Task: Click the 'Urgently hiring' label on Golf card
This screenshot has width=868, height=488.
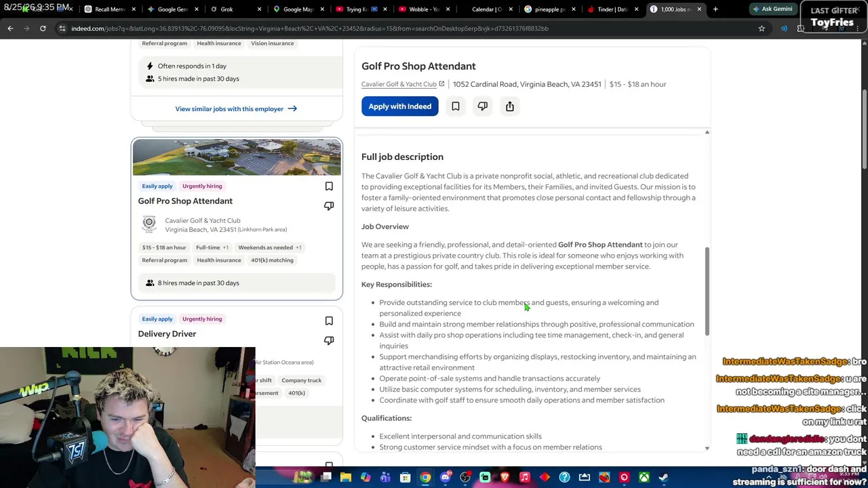Action: (x=202, y=186)
